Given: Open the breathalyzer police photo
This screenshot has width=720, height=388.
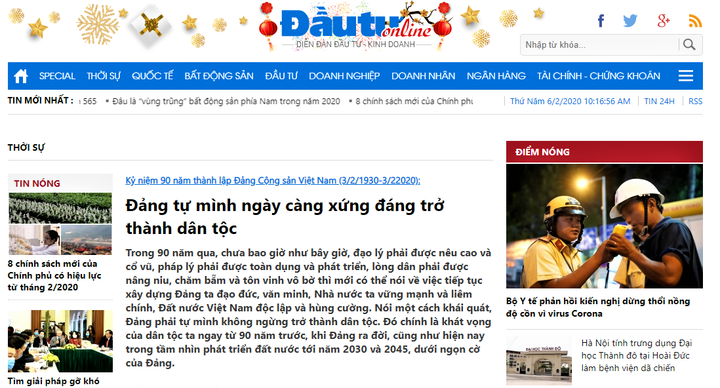Looking at the screenshot, I should [604, 226].
